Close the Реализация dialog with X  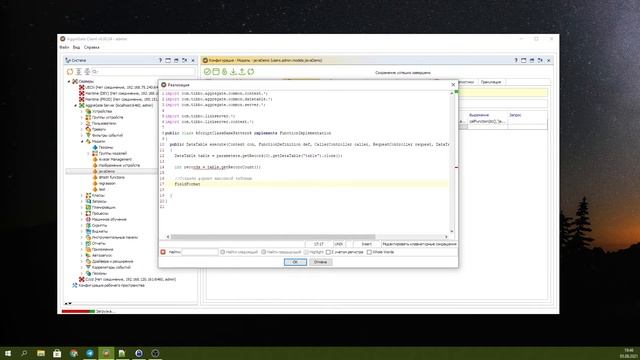(453, 84)
